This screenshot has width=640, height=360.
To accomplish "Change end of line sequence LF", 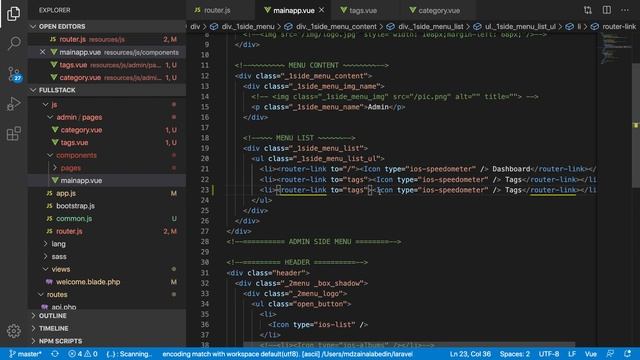I will click(572, 354).
